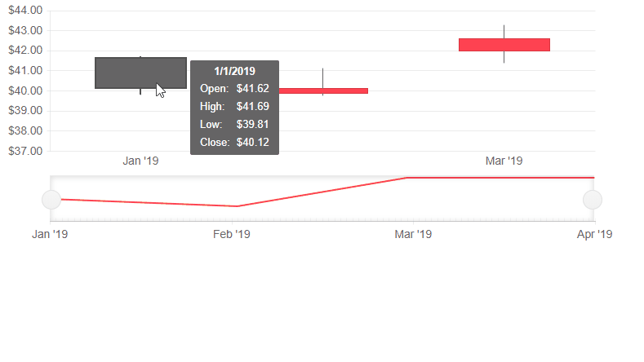Click the $44.00 value axis label
The image size is (644, 362).
pyautogui.click(x=25, y=11)
